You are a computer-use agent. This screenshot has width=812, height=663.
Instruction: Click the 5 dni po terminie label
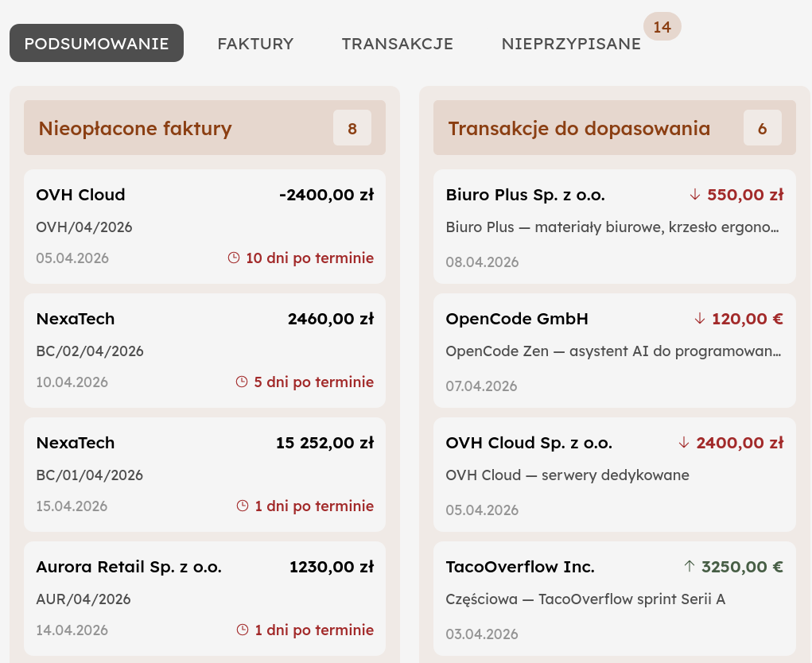tap(314, 382)
